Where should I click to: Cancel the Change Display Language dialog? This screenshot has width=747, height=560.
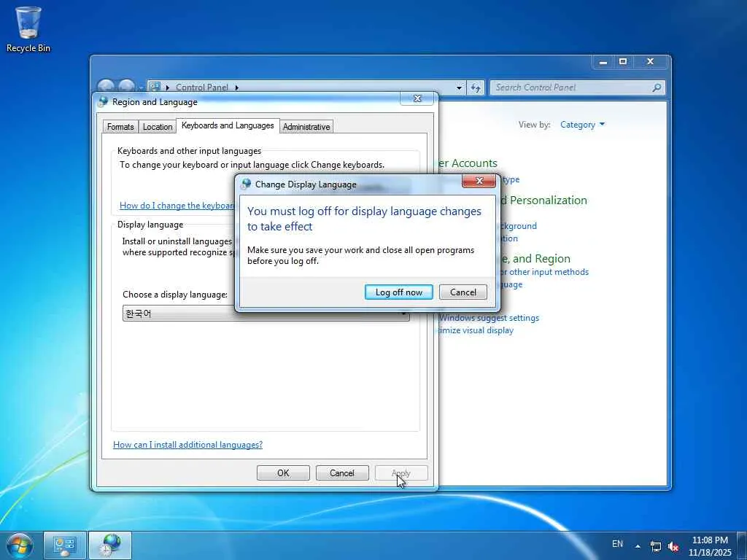coord(463,292)
